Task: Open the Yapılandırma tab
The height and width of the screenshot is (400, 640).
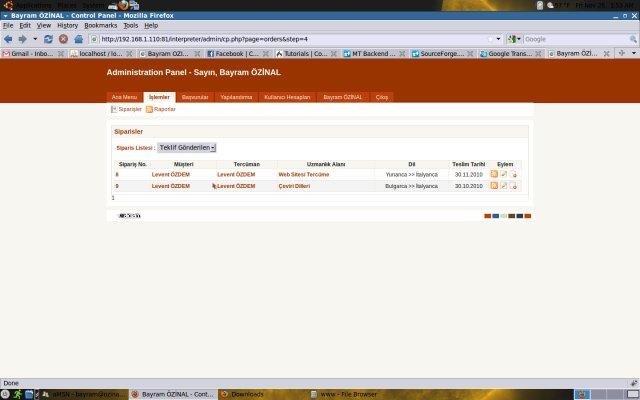Action: 236,97
